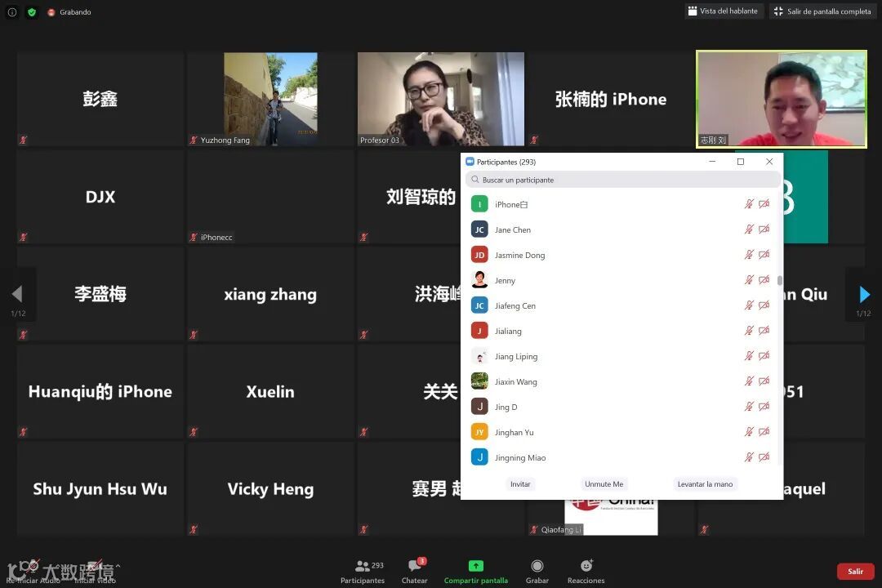Click the Huanqiu的 iPhone tile

pyautogui.click(x=100, y=391)
